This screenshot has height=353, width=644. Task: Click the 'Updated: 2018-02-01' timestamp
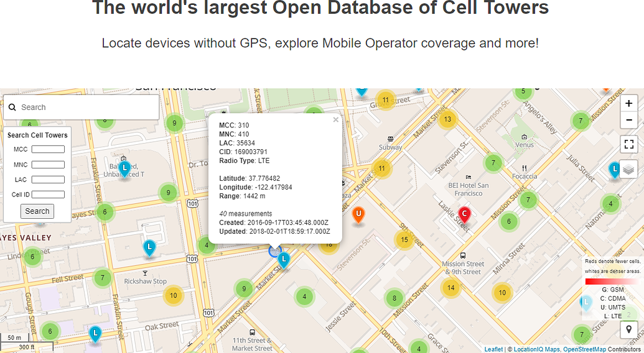click(274, 231)
